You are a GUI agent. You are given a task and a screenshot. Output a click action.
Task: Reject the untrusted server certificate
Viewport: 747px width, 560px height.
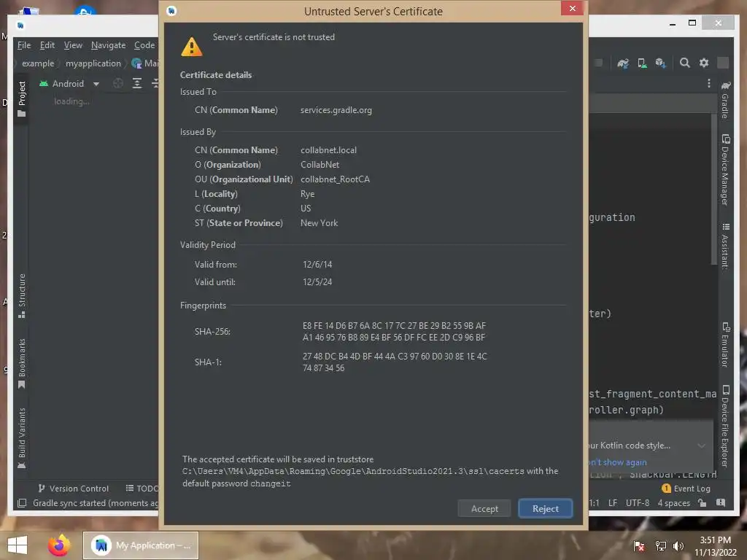point(545,508)
